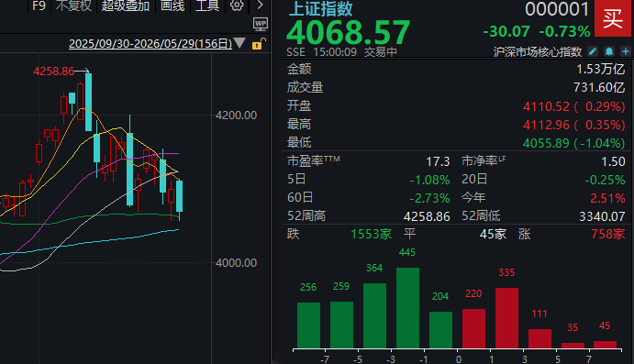
Task: Set an alert using the bell icon
Action: pos(609,51)
